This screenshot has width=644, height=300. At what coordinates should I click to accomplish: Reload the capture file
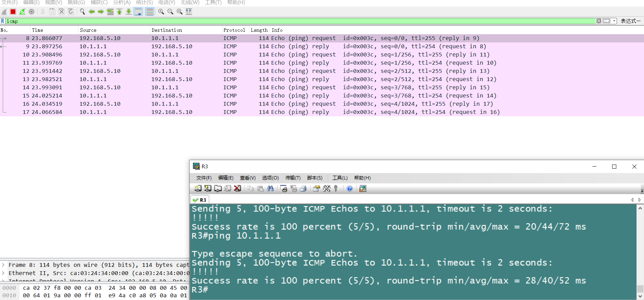tap(71, 12)
